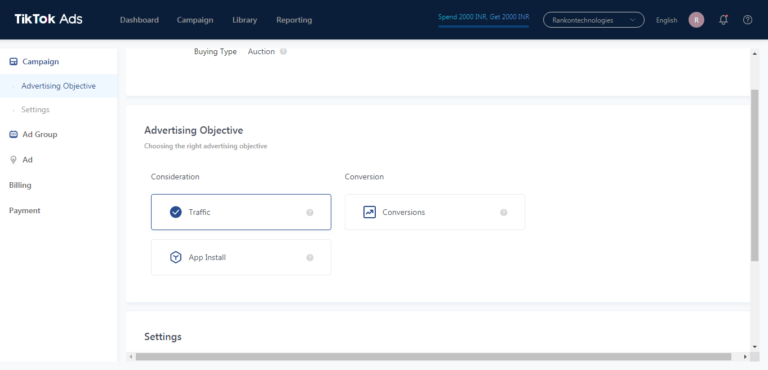Click the scroll down arrow
This screenshot has height=370, width=768.
[754, 346]
